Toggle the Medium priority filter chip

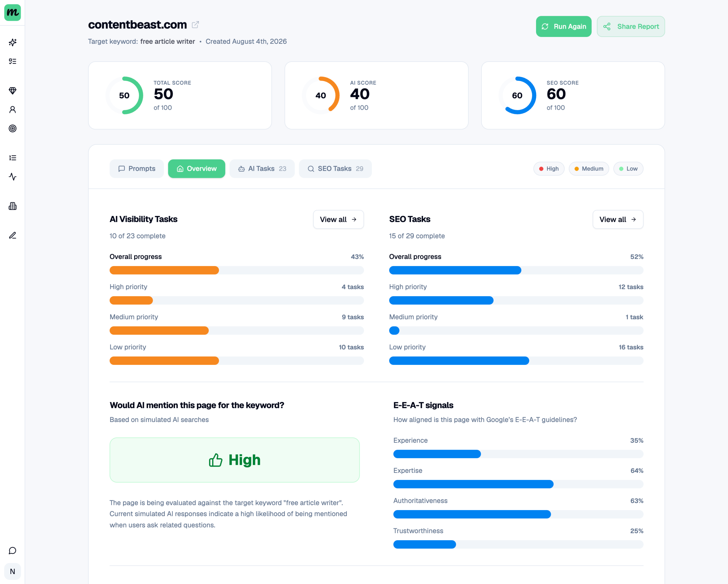point(589,169)
